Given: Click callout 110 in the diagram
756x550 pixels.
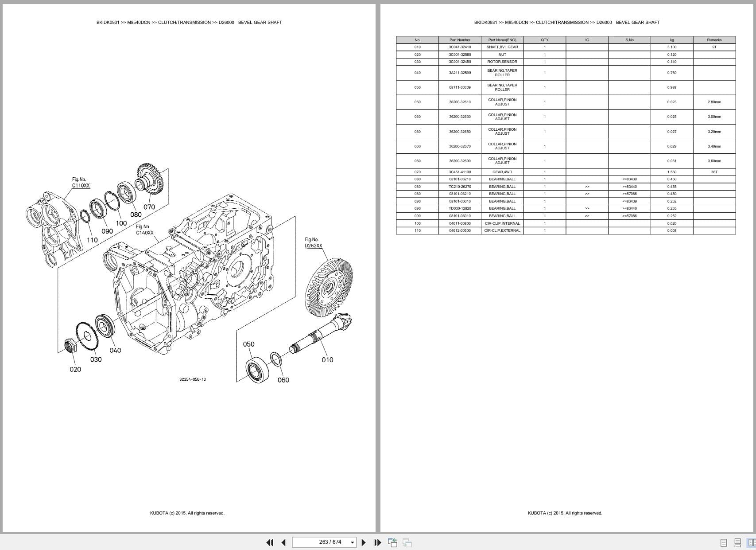Looking at the screenshot, I should (92, 240).
